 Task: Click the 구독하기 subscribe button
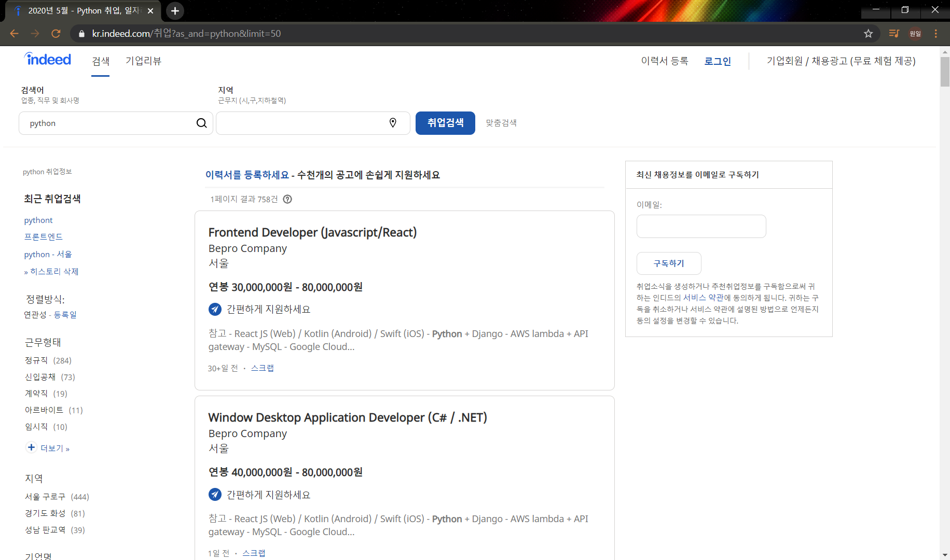[x=669, y=263]
